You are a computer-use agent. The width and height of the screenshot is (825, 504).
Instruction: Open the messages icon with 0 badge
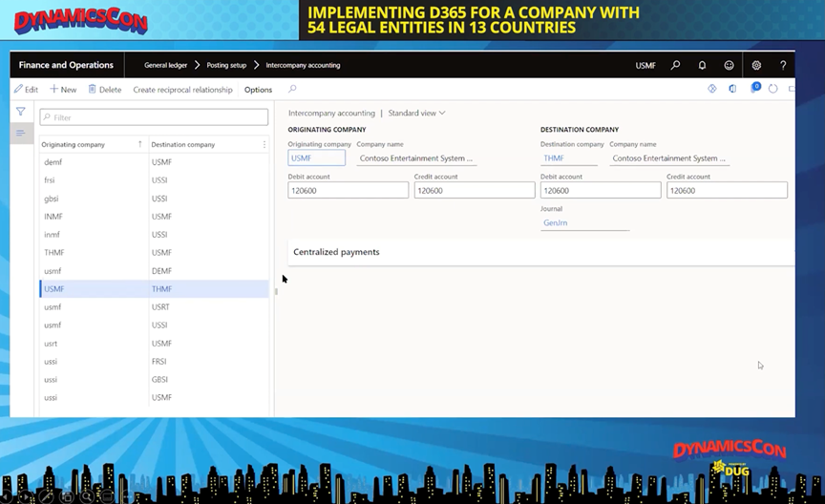point(753,90)
